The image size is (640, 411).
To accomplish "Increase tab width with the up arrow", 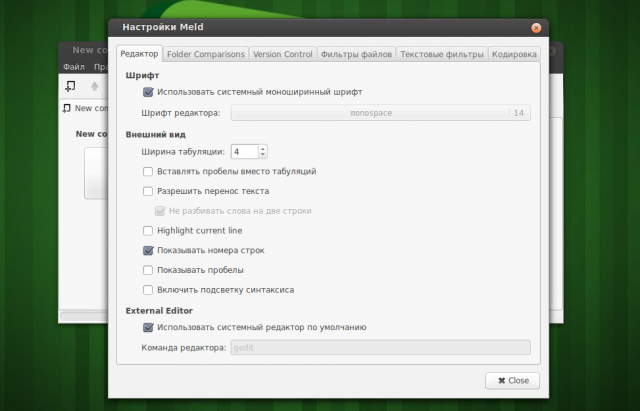I will pos(263,149).
